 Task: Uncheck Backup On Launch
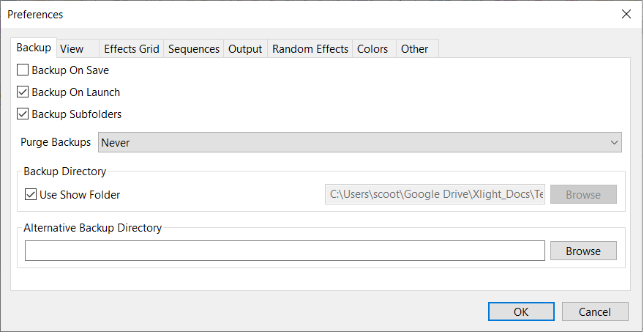pos(23,92)
